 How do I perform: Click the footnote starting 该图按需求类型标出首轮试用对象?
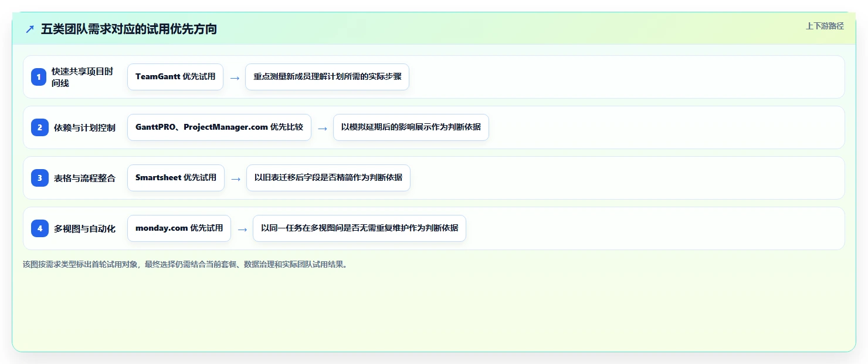pyautogui.click(x=187, y=264)
